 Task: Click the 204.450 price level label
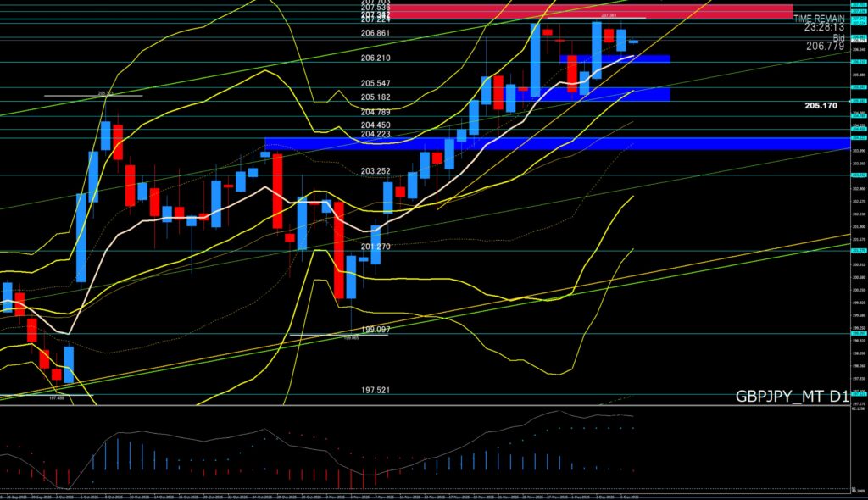375,125
